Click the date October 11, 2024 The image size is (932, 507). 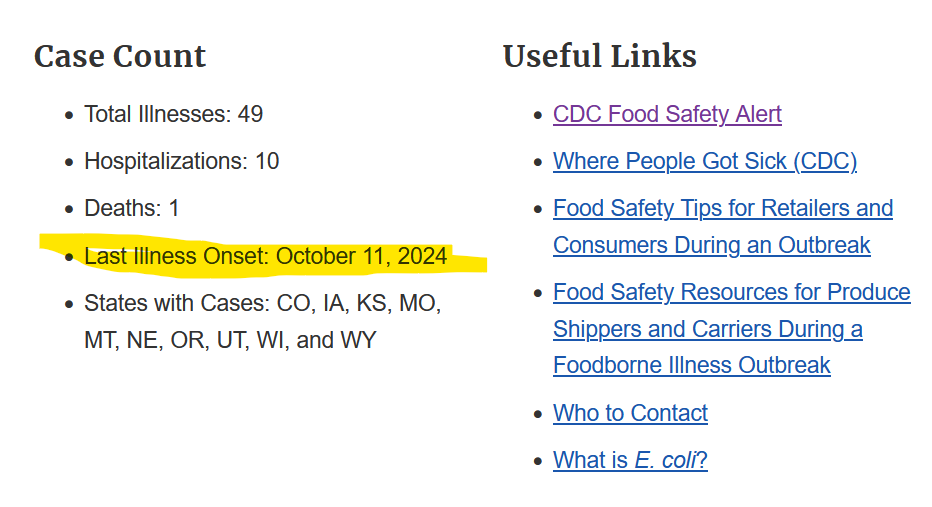[x=361, y=256]
